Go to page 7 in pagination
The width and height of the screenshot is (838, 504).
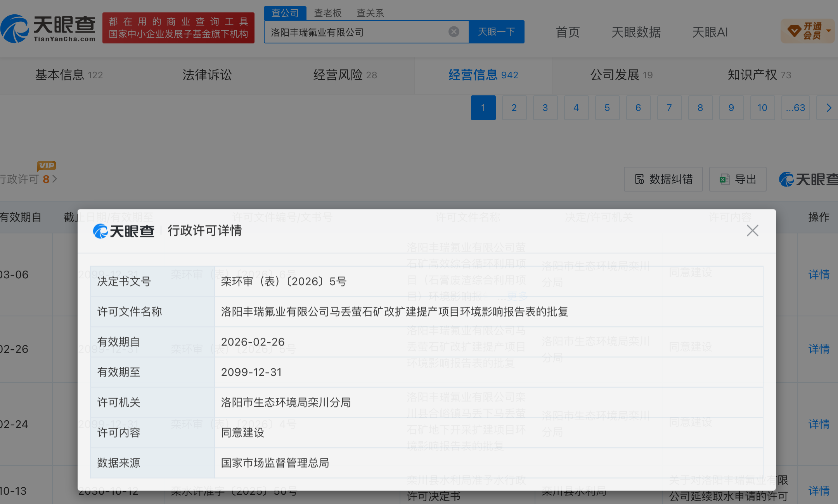click(669, 108)
